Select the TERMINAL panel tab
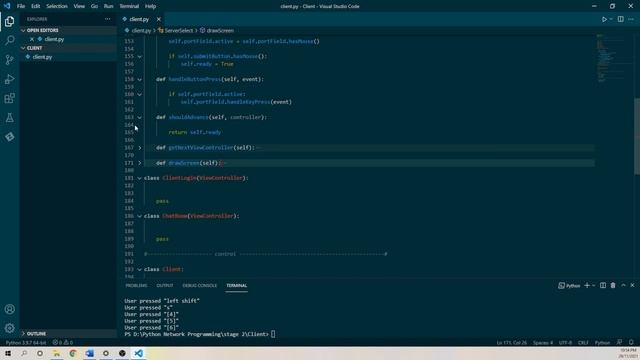Viewport: 640px width, 360px height. 237,285
